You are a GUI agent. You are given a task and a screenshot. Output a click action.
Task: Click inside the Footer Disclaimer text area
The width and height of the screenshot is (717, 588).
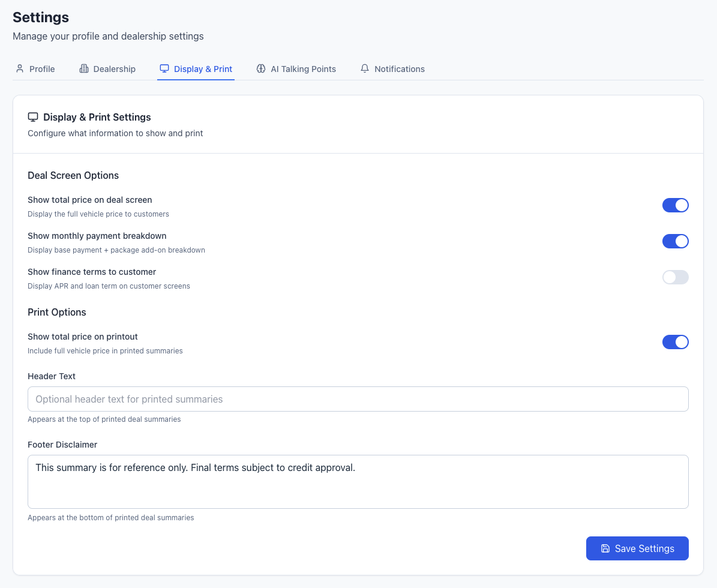(358, 482)
